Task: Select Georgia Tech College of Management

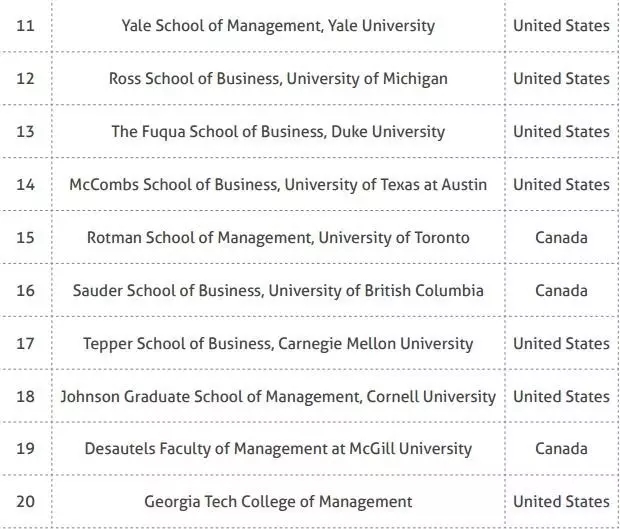Action: click(x=278, y=502)
